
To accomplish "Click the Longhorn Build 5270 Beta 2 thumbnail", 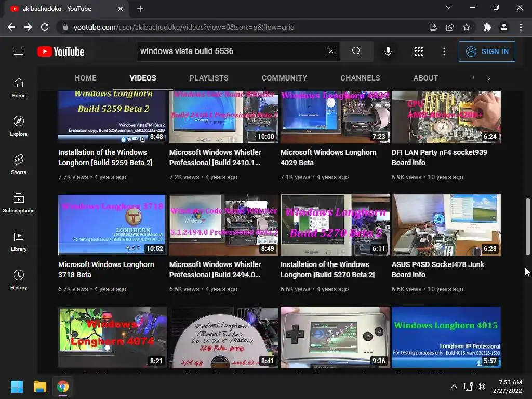I will [335, 224].
